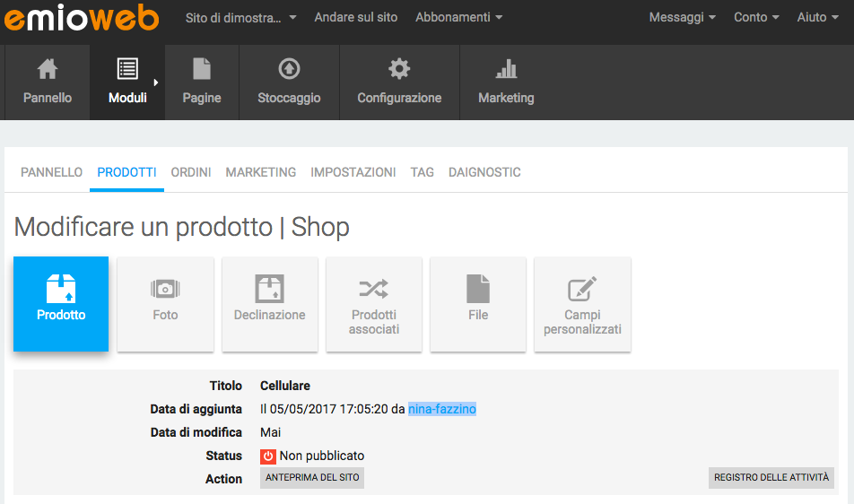854x504 pixels.
Task: Open the Pagine document icon
Action: (x=202, y=69)
